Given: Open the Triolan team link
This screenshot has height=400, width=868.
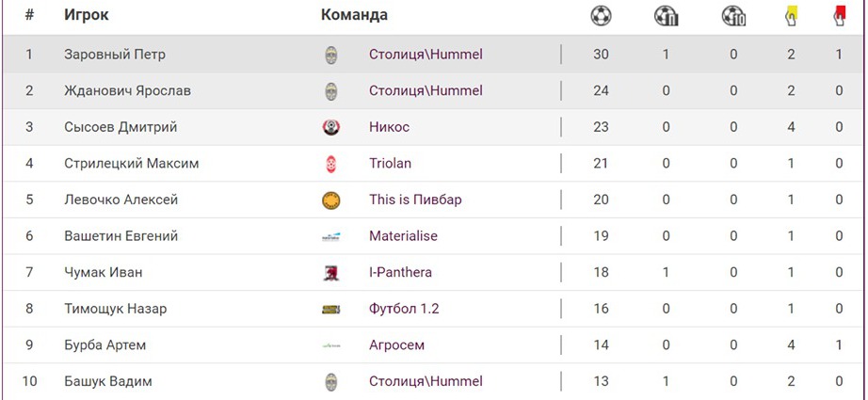Looking at the screenshot, I should [390, 164].
